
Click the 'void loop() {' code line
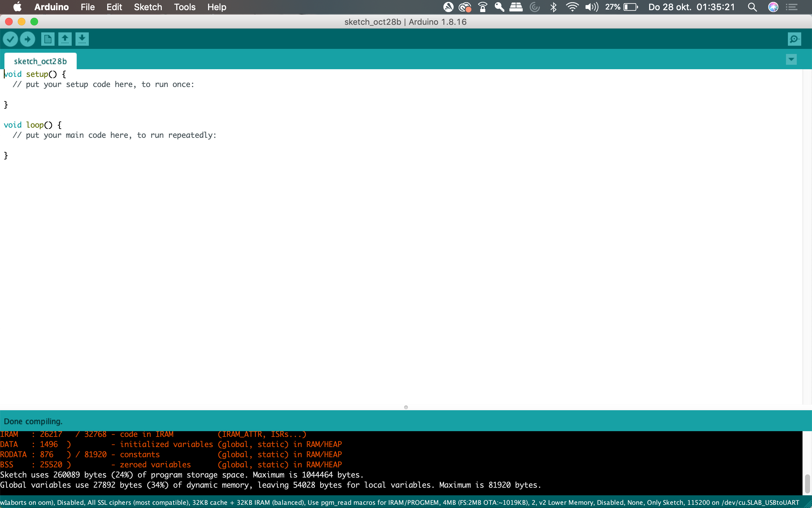pyautogui.click(x=33, y=125)
